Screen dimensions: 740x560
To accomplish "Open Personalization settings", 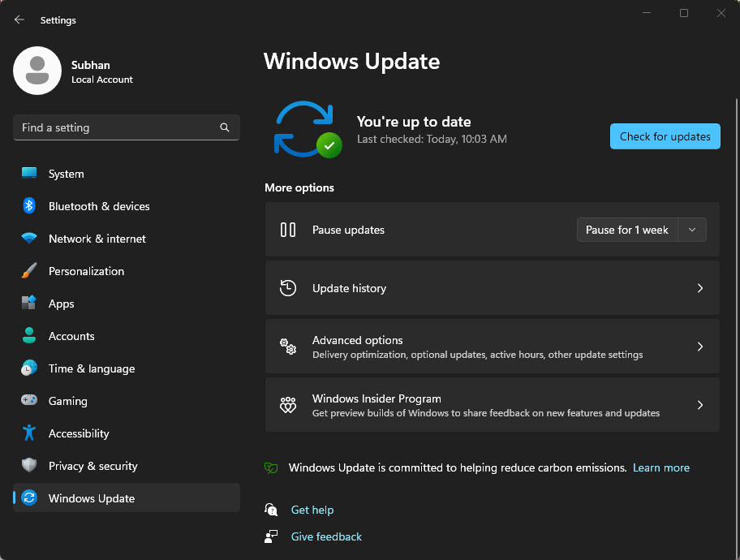I will pyautogui.click(x=127, y=271).
